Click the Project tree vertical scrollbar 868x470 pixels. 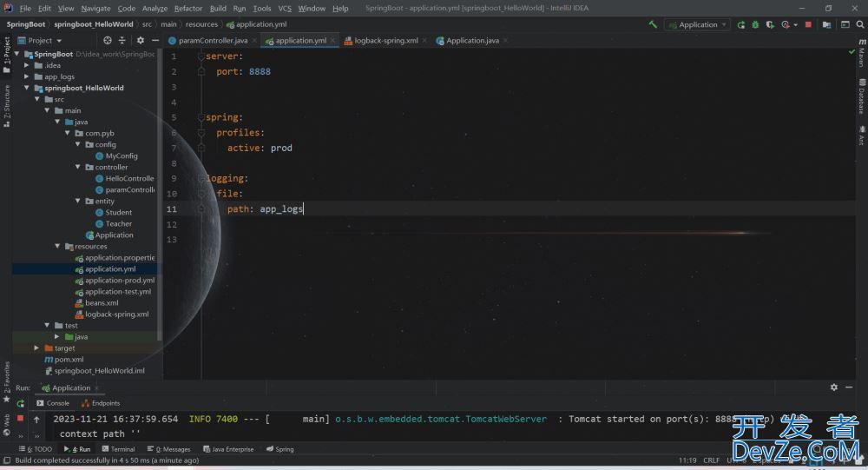[160, 194]
